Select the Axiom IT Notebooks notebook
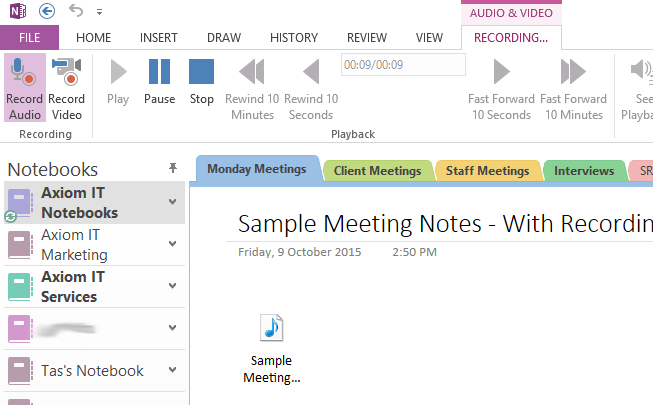This screenshot has height=405, width=653. 94,202
